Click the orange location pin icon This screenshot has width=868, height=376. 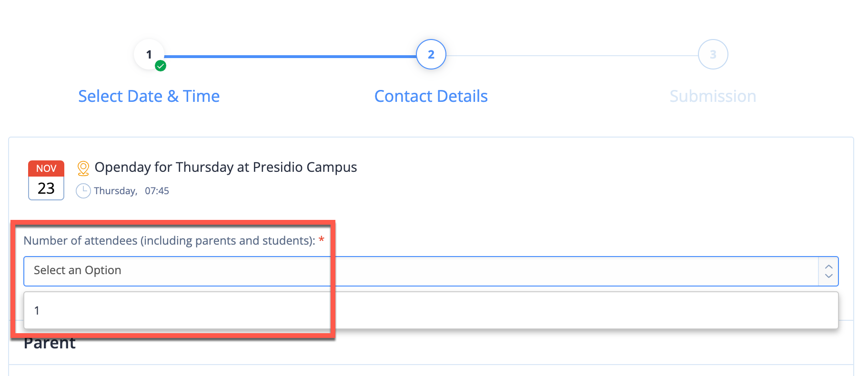tap(83, 168)
